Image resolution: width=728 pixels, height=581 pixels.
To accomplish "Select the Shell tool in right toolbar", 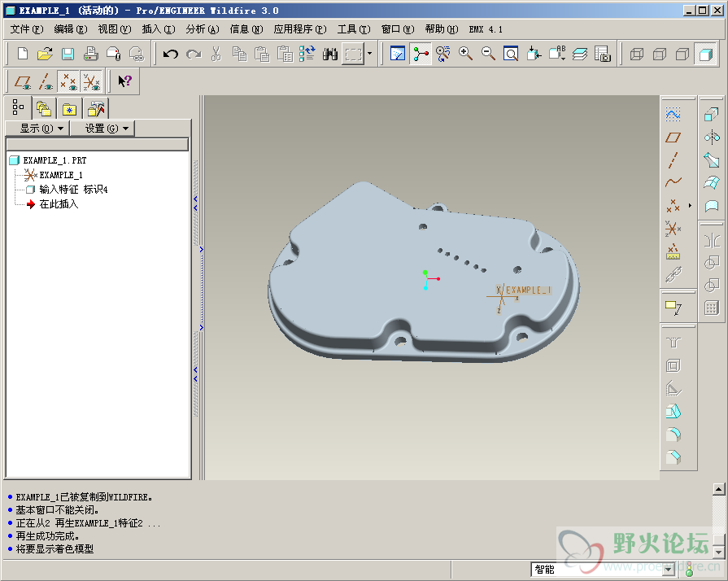I will pyautogui.click(x=674, y=366).
